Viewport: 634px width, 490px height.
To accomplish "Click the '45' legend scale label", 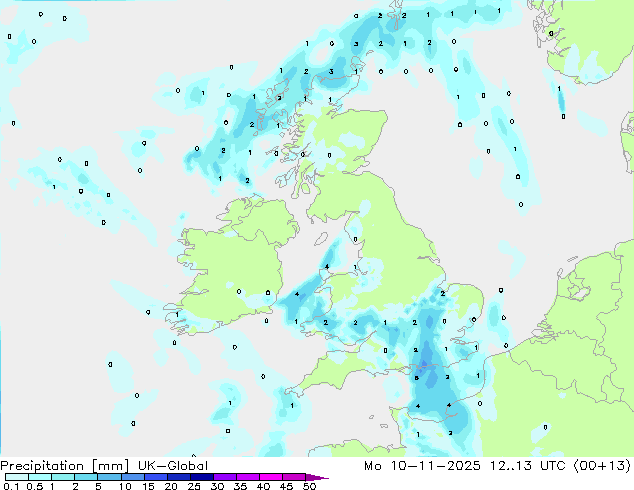I will pos(287,486).
